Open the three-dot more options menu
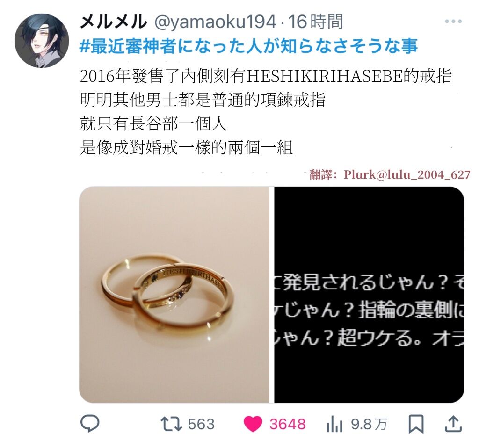 pyautogui.click(x=453, y=22)
